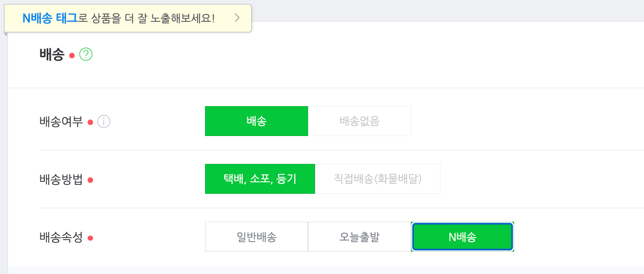Click the 배송방법 row label
Image resolution: width=644 pixels, height=274 pixels.
coord(61,179)
